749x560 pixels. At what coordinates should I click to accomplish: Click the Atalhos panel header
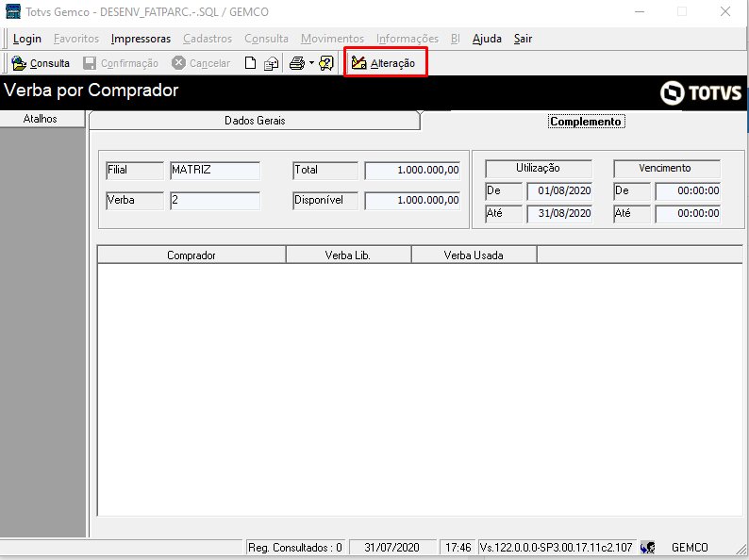click(42, 119)
